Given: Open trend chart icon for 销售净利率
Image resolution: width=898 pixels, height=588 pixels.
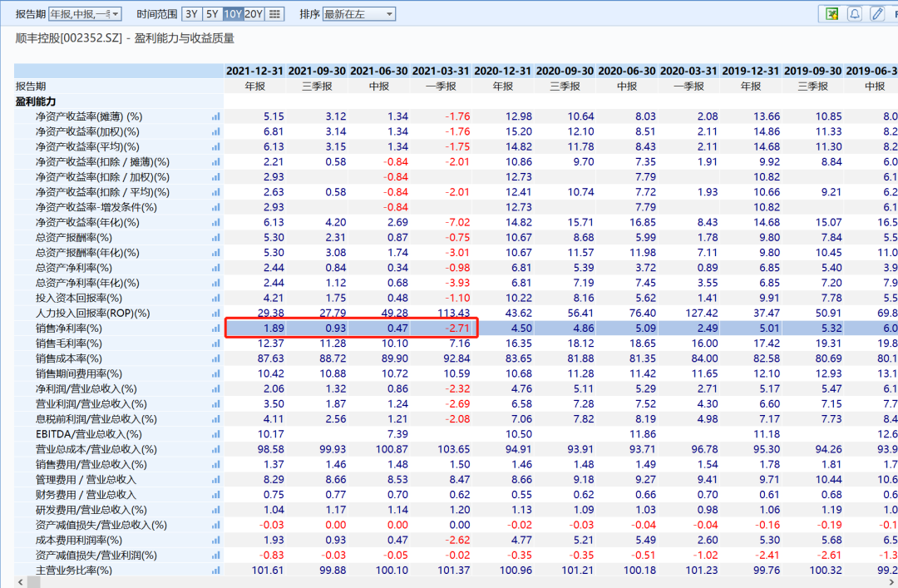Looking at the screenshot, I should coord(216,328).
